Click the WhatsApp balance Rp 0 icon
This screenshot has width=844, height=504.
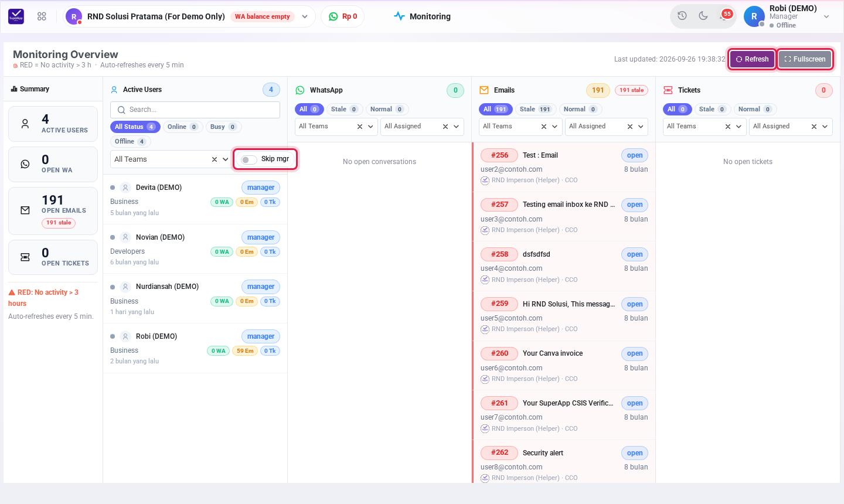[333, 16]
